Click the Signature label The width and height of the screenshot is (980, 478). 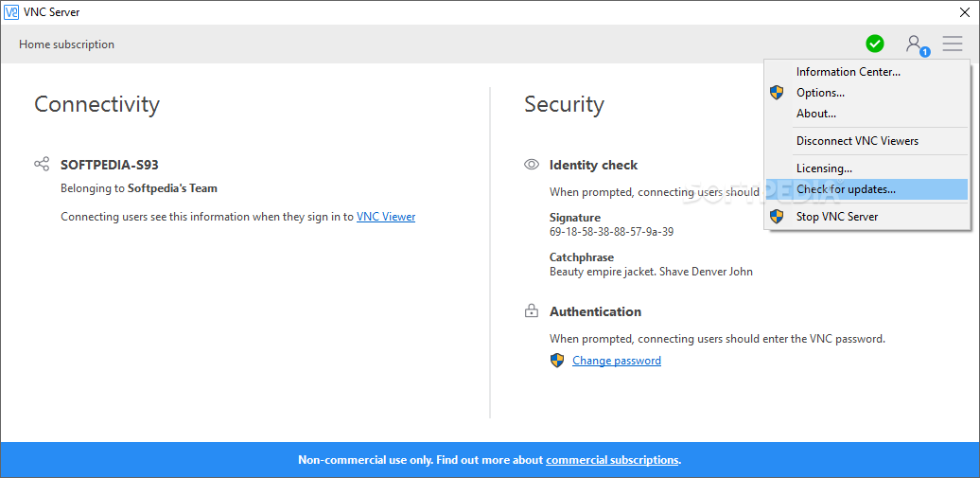[575, 218]
